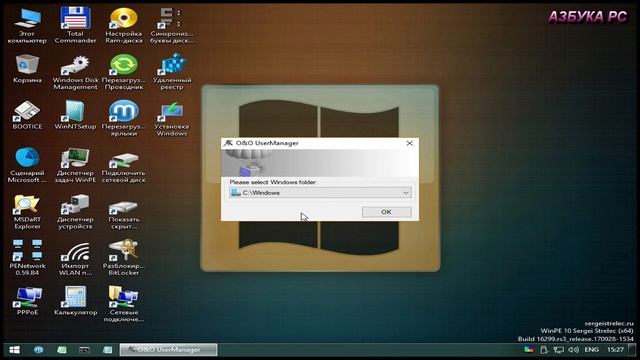640x360 pixels.
Task: Launch "Диспетчер задач WinPE" task manager
Action: [x=75, y=165]
